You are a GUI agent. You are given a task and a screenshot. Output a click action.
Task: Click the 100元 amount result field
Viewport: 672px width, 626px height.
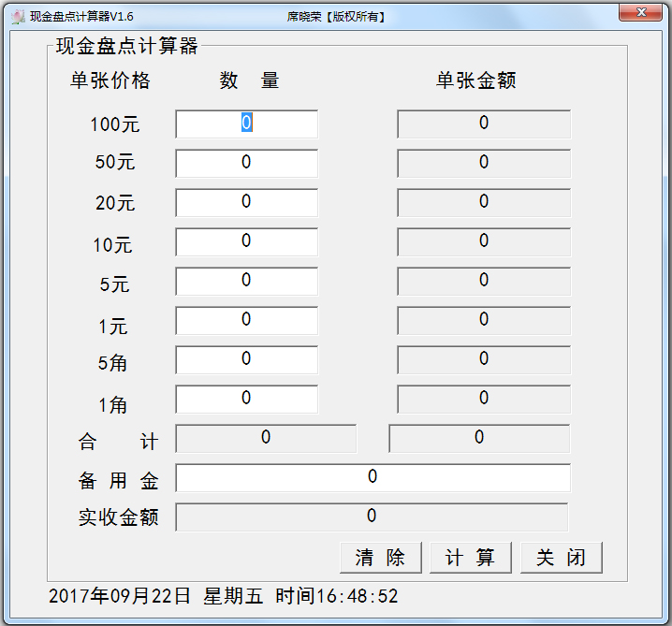point(484,124)
